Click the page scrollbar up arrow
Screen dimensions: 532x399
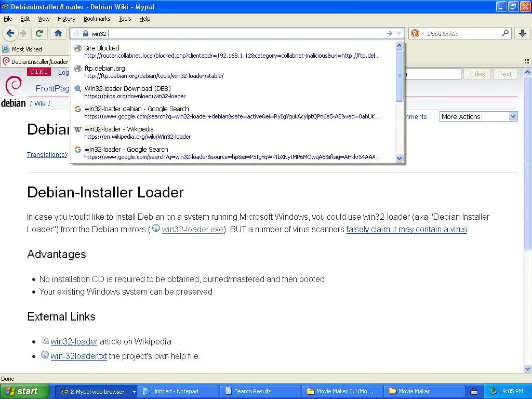[x=527, y=72]
